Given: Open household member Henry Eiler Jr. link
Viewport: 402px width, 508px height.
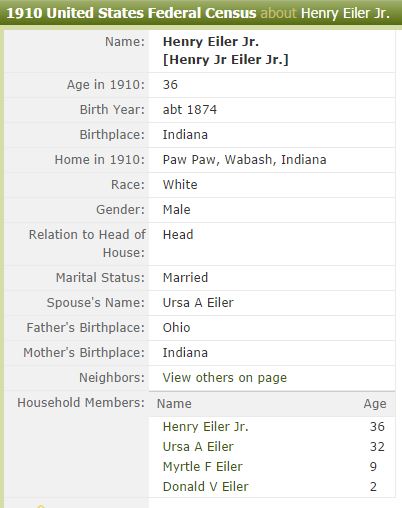Looking at the screenshot, I should click(x=205, y=426).
